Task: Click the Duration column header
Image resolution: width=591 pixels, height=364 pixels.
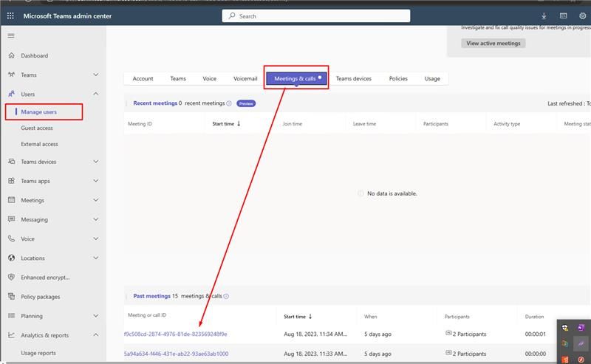Action: pos(534,317)
